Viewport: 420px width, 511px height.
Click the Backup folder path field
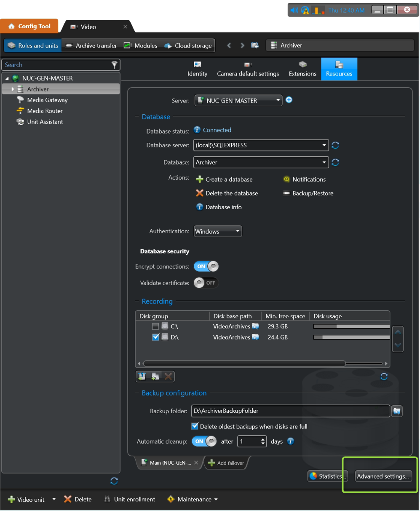point(291,411)
